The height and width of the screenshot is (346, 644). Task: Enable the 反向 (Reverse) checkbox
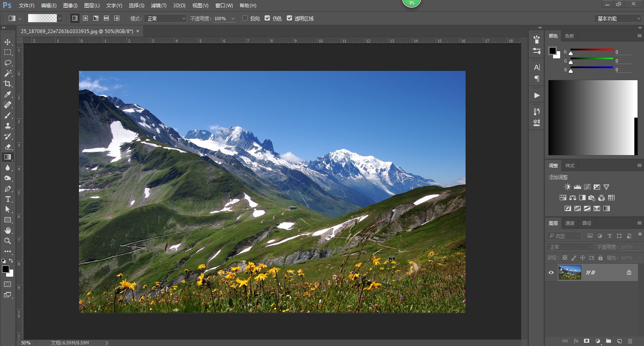245,18
